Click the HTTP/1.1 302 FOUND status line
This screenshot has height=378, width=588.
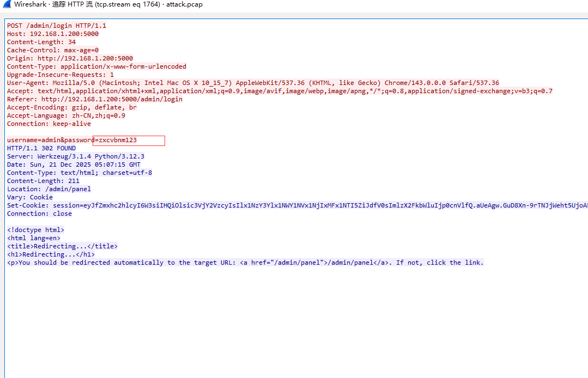click(41, 148)
